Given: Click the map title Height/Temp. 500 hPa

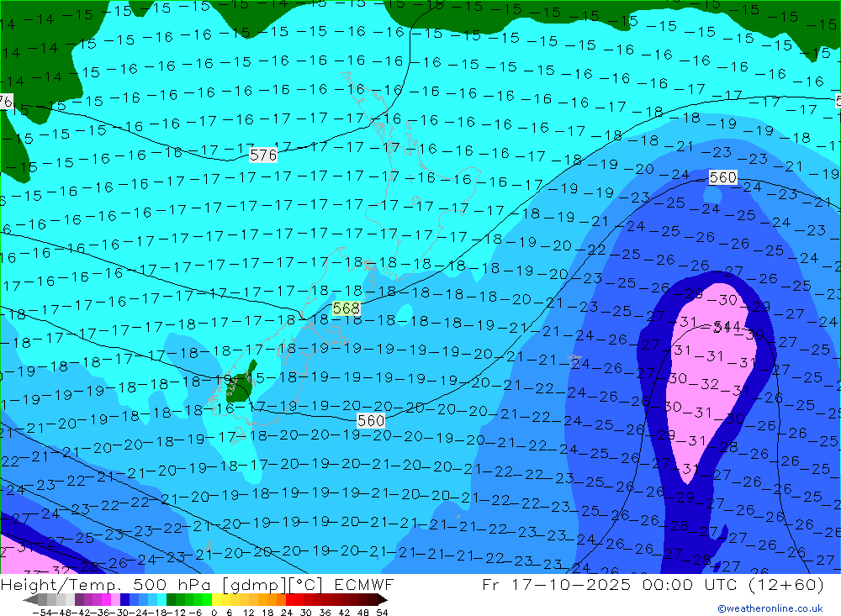Looking at the screenshot, I should [x=108, y=584].
